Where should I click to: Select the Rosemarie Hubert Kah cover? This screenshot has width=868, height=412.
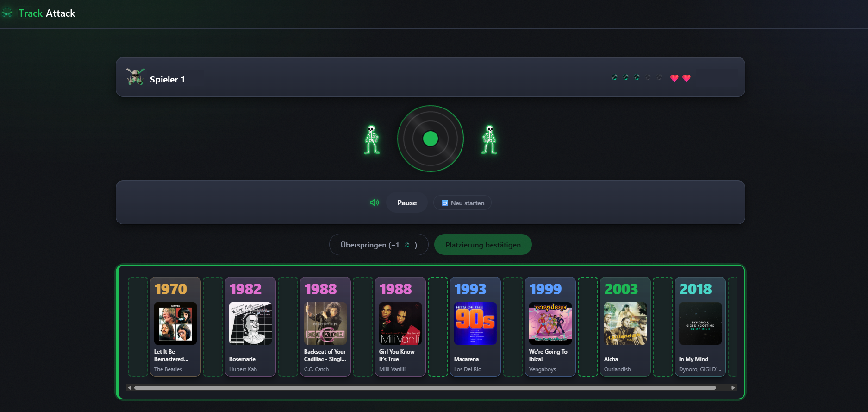pyautogui.click(x=250, y=323)
